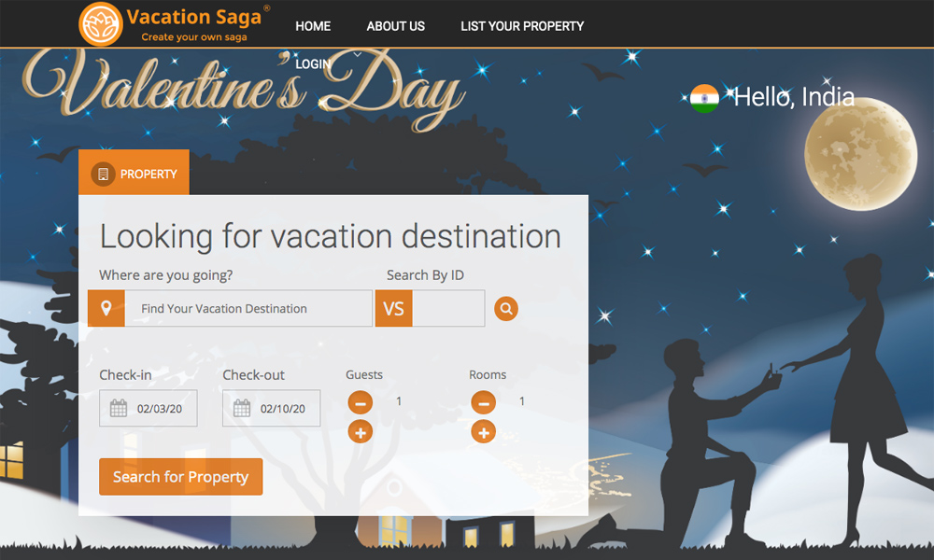The height and width of the screenshot is (560, 934).
Task: Go to ABOUT US page
Action: pyautogui.click(x=395, y=26)
